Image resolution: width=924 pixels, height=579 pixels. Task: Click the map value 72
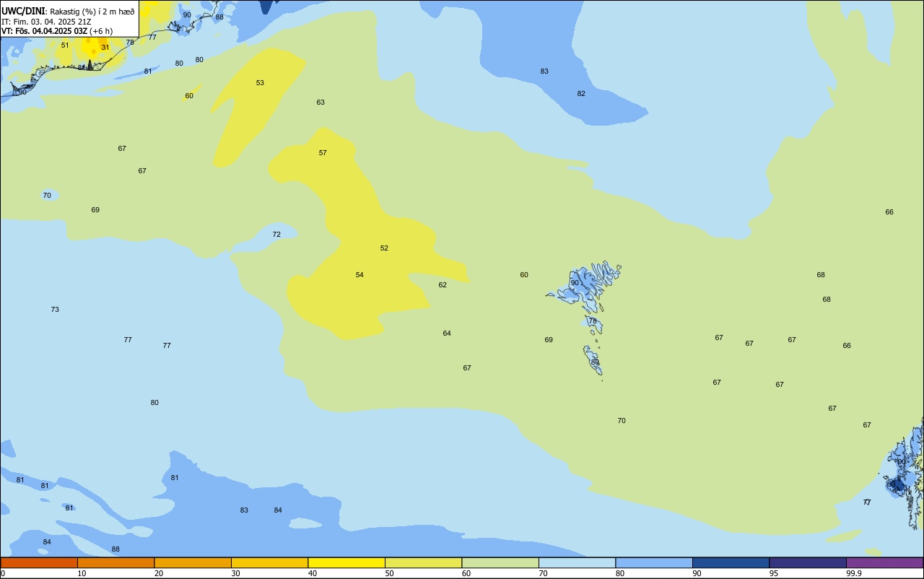point(276,235)
